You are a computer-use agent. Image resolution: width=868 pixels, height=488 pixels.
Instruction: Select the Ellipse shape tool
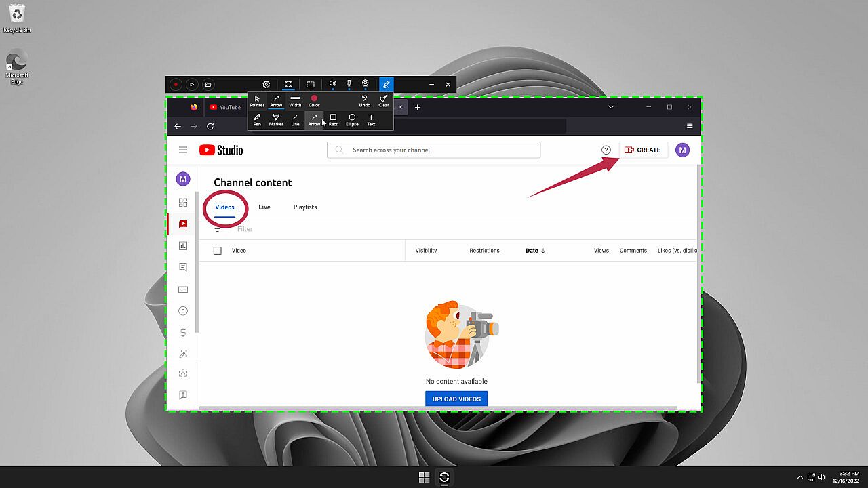pyautogui.click(x=352, y=120)
